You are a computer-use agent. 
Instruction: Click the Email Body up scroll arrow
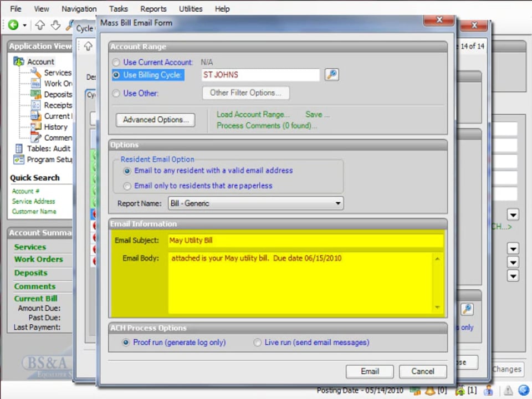tap(437, 259)
